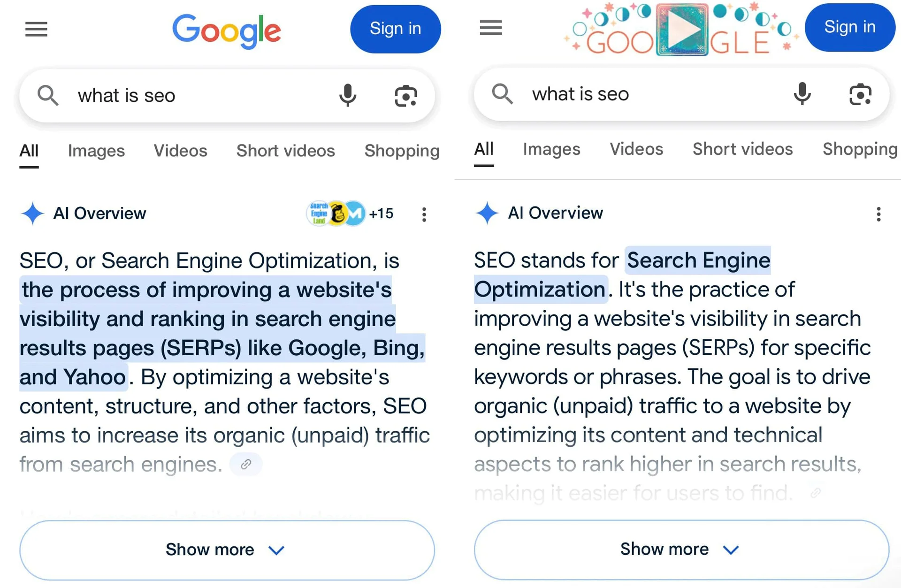Open the navigation hamburger menu
Image resolution: width=901 pixels, height=588 pixels.
click(36, 29)
